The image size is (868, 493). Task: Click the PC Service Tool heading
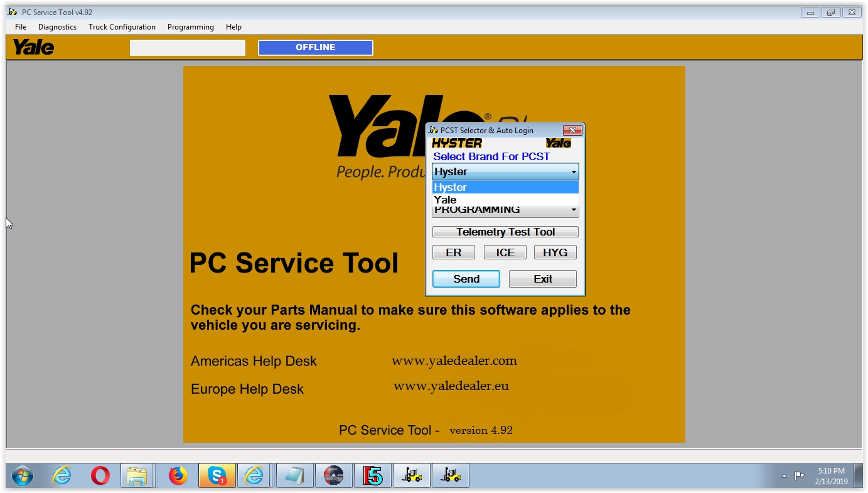point(294,263)
